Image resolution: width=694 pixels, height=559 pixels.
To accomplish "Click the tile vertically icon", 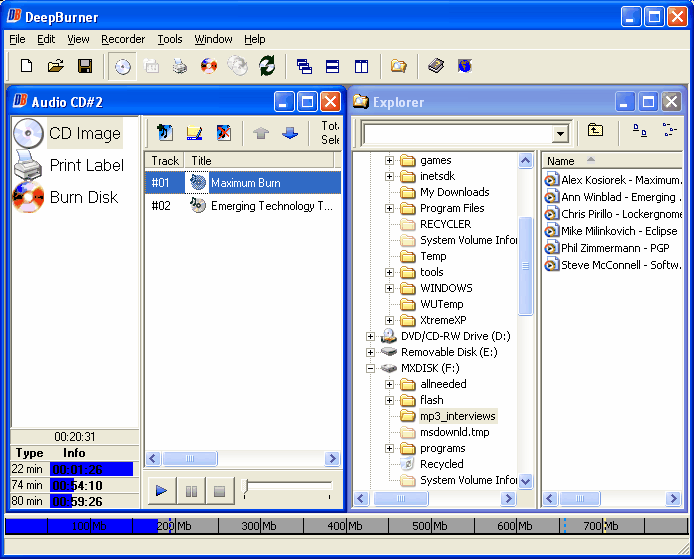I will coord(361,66).
